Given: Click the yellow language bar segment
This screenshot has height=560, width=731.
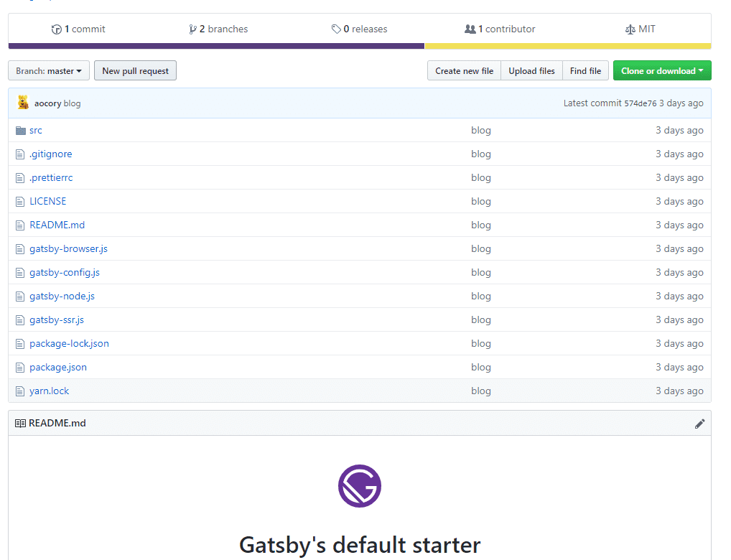Looking at the screenshot, I should coord(568,46).
